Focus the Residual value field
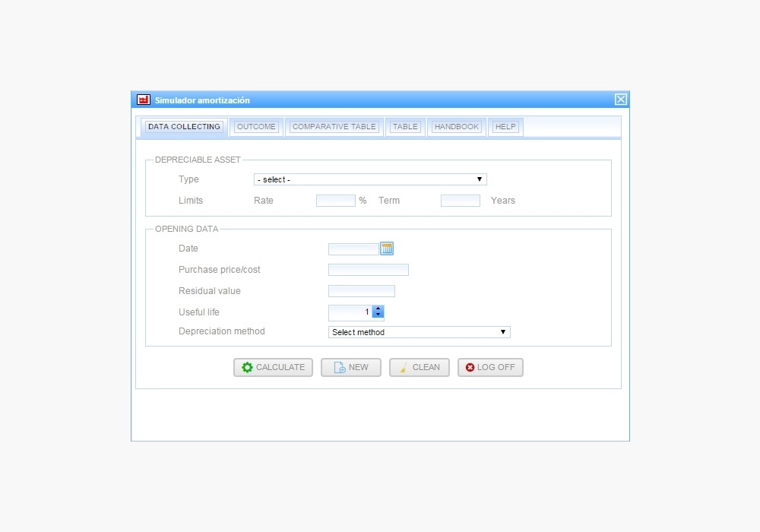The image size is (760, 532). pyautogui.click(x=361, y=291)
